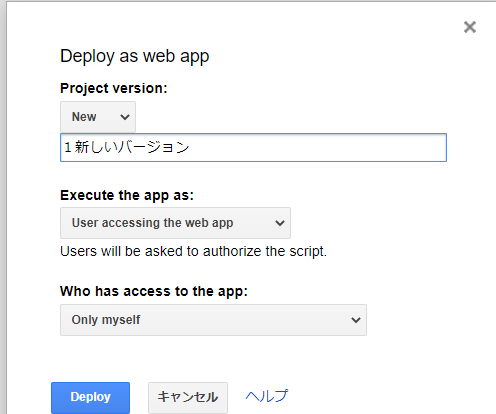Click the chevron arrow beside Only myself
This screenshot has height=414, width=496.
pos(356,320)
